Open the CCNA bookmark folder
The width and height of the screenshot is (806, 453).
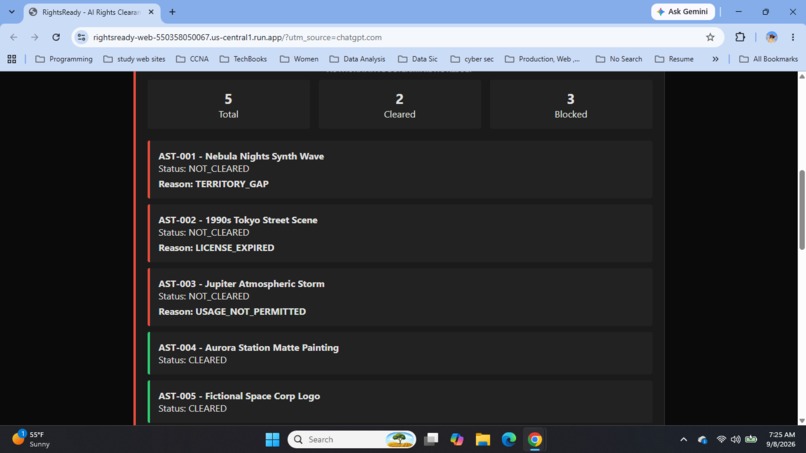coord(192,59)
